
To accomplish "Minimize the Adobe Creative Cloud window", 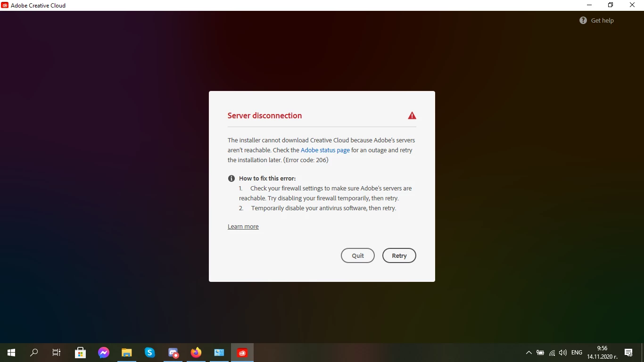I will click(589, 5).
